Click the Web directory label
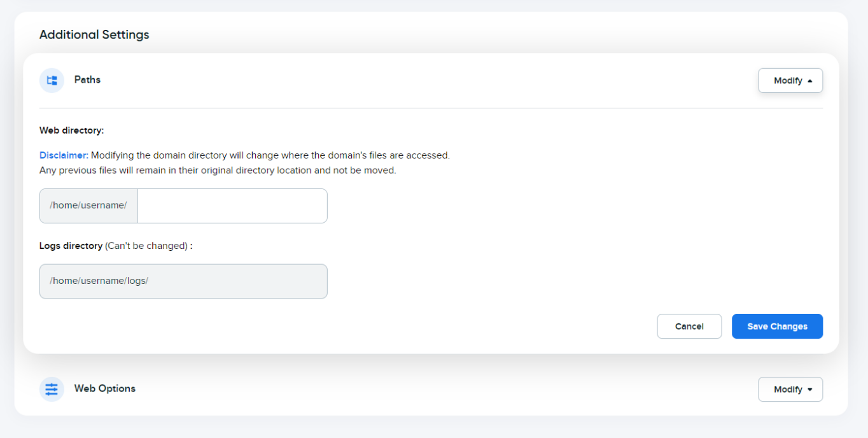This screenshot has height=438, width=868. (71, 130)
